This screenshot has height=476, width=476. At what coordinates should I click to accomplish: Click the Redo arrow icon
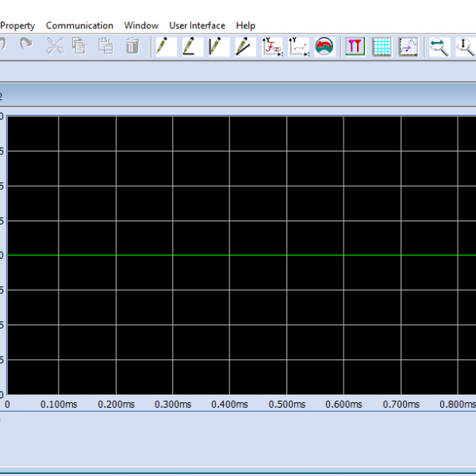point(25,45)
